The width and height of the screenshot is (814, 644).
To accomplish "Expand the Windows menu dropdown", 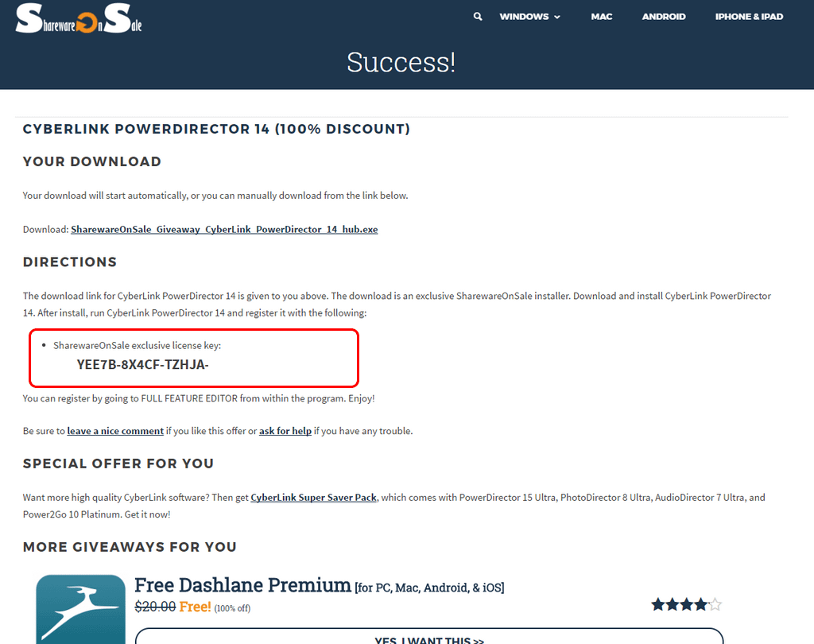I will pos(529,17).
